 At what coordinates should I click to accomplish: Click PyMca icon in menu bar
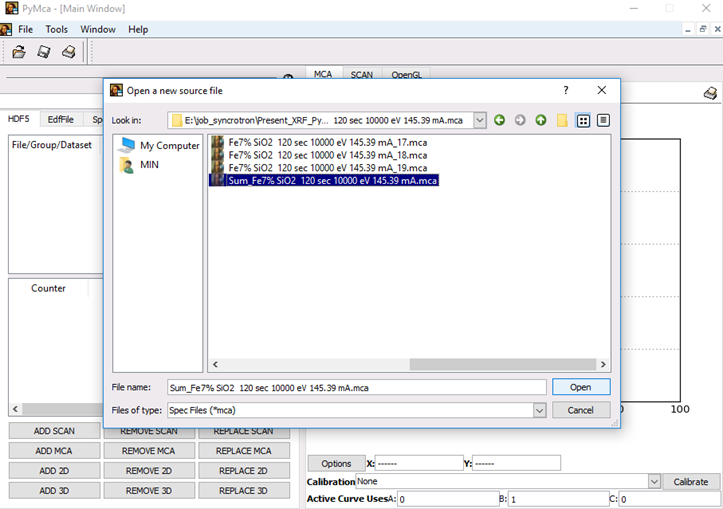[x=6, y=30]
